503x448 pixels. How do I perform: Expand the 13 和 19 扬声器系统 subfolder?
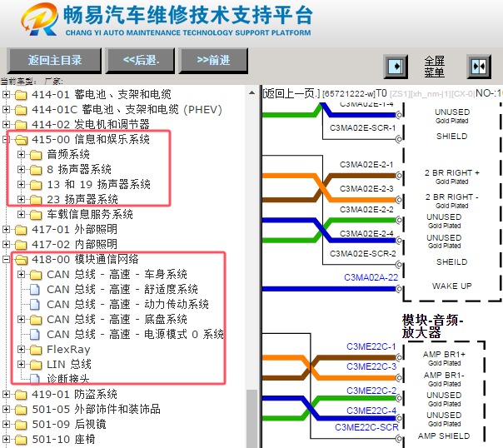pyautogui.click(x=21, y=184)
